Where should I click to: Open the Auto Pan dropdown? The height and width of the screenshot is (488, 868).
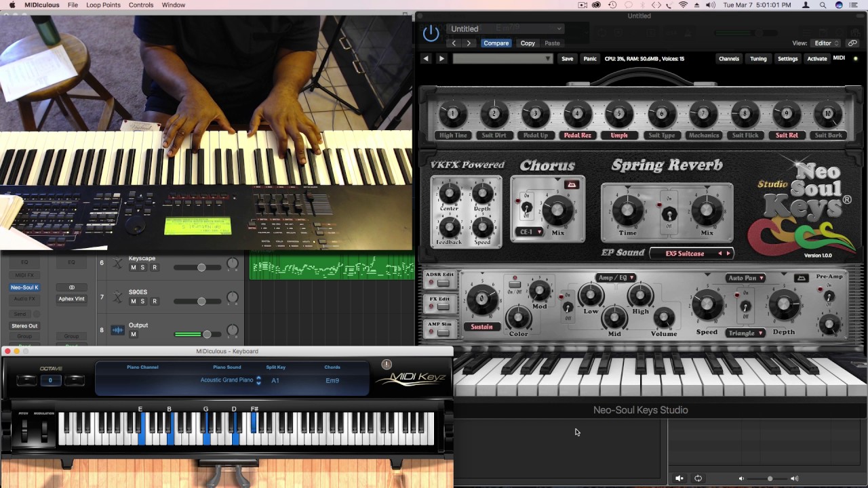point(745,278)
